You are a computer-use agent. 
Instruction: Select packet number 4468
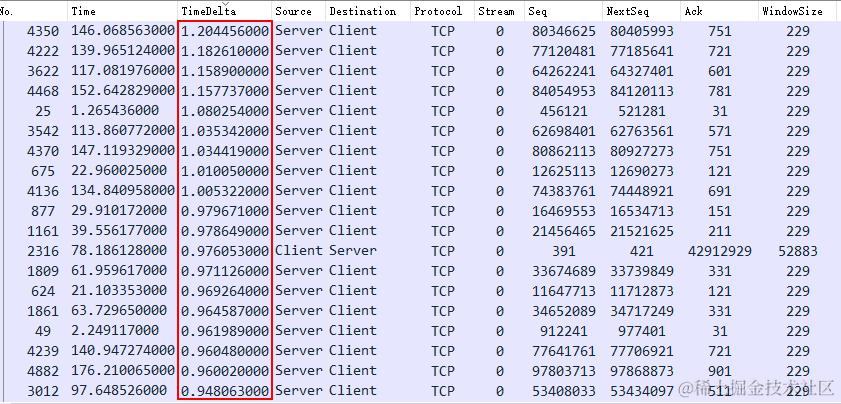[x=43, y=91]
